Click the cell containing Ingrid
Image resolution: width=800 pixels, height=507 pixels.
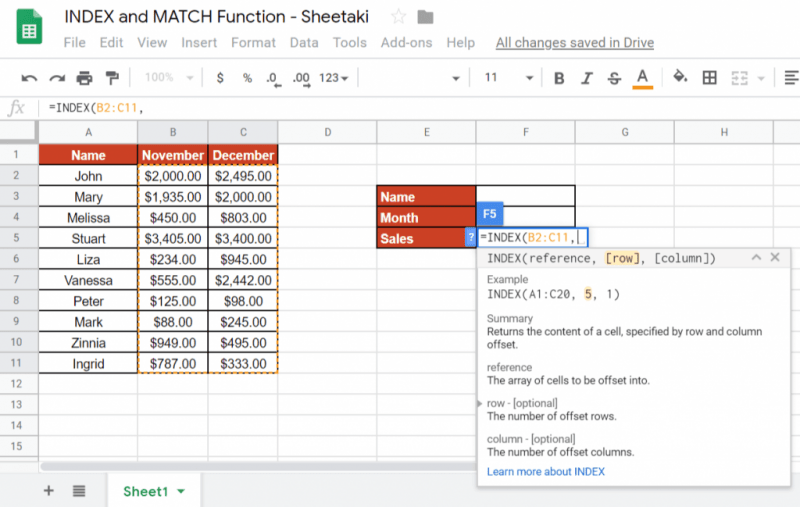click(88, 364)
